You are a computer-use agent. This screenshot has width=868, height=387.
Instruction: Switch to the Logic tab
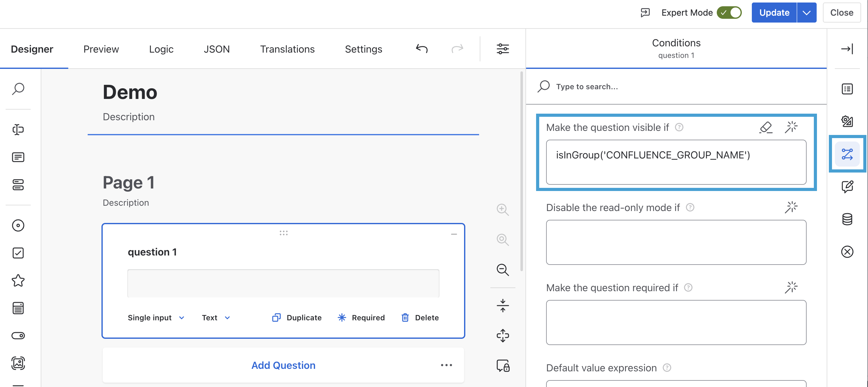(161, 49)
